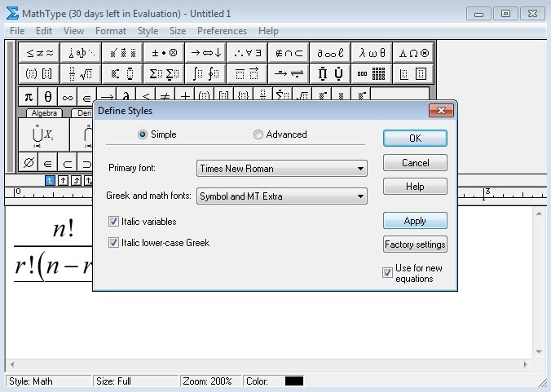Open the products and set theory templates palette
This screenshot has height=392, width=551.
[330, 73]
